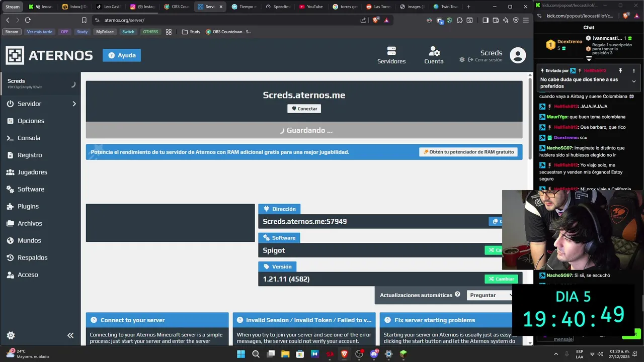Toggle the browser sidebar panel icon
644x362 pixels.
coord(486,20)
